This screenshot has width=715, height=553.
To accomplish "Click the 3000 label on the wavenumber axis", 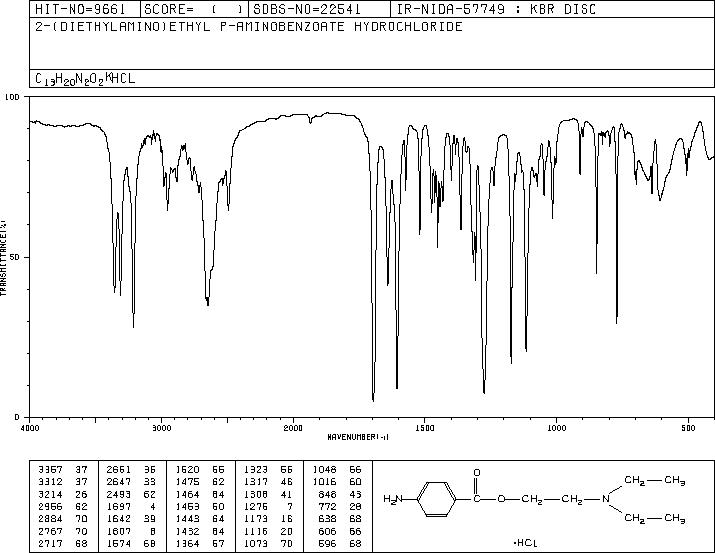I will [x=161, y=428].
